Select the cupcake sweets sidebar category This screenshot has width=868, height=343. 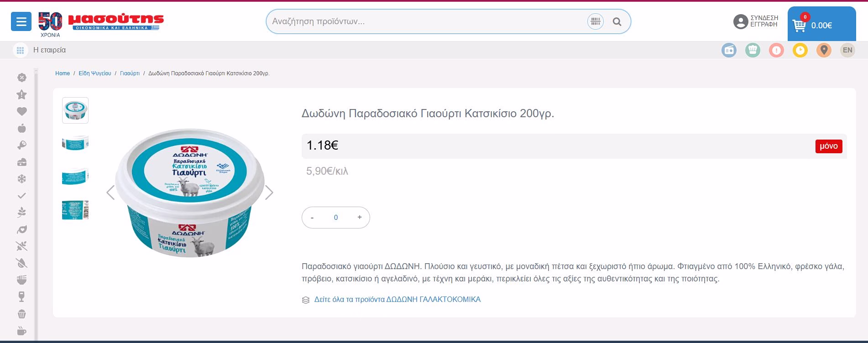pyautogui.click(x=22, y=314)
